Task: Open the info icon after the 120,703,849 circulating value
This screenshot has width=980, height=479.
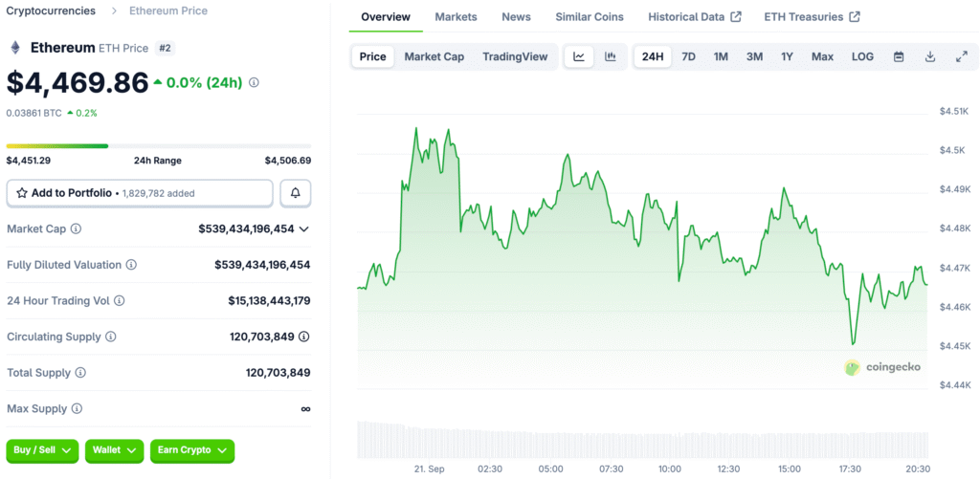Action: [303, 337]
